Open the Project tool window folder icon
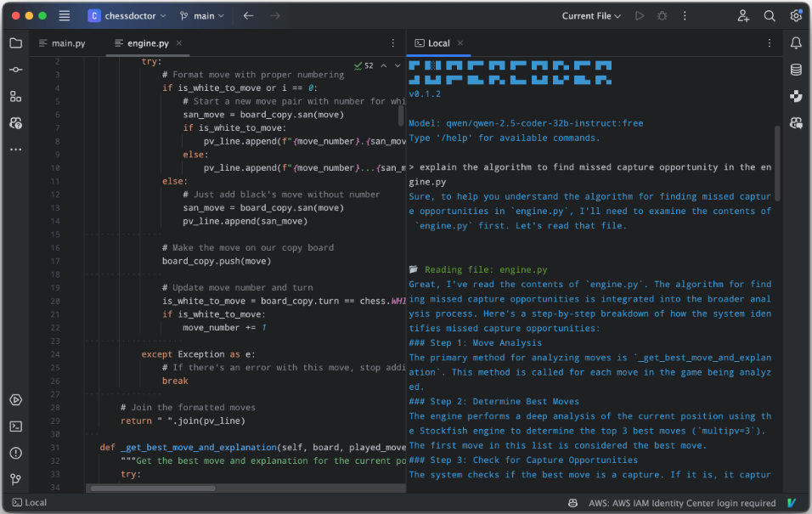Image resolution: width=812 pixels, height=514 pixels. point(16,43)
